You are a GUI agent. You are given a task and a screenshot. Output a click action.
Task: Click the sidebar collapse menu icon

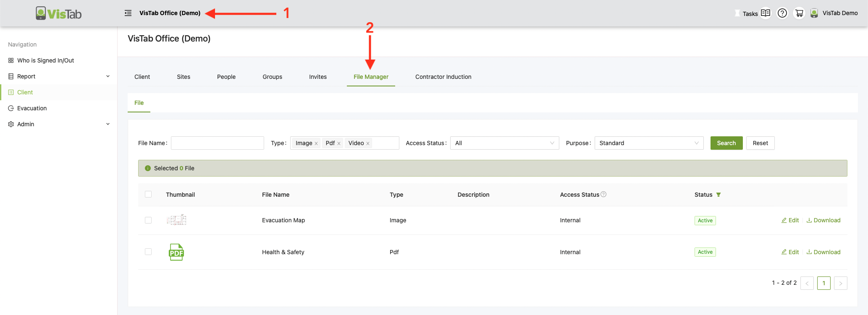coord(128,13)
